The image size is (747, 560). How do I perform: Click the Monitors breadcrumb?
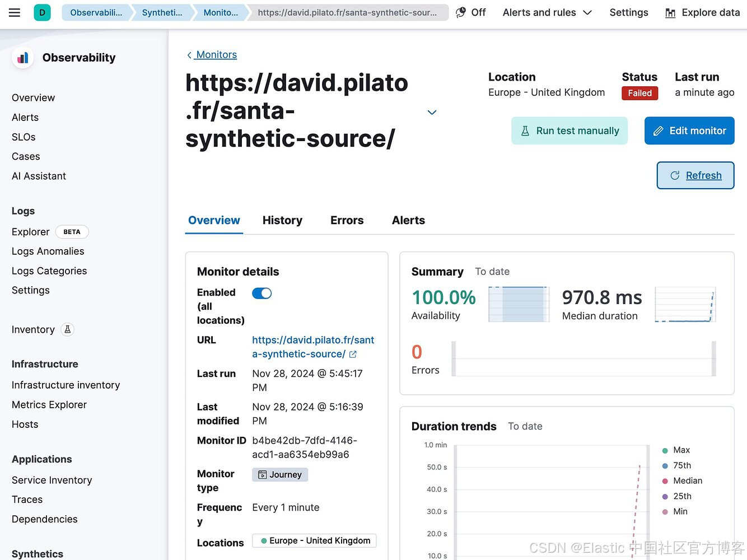pyautogui.click(x=221, y=12)
